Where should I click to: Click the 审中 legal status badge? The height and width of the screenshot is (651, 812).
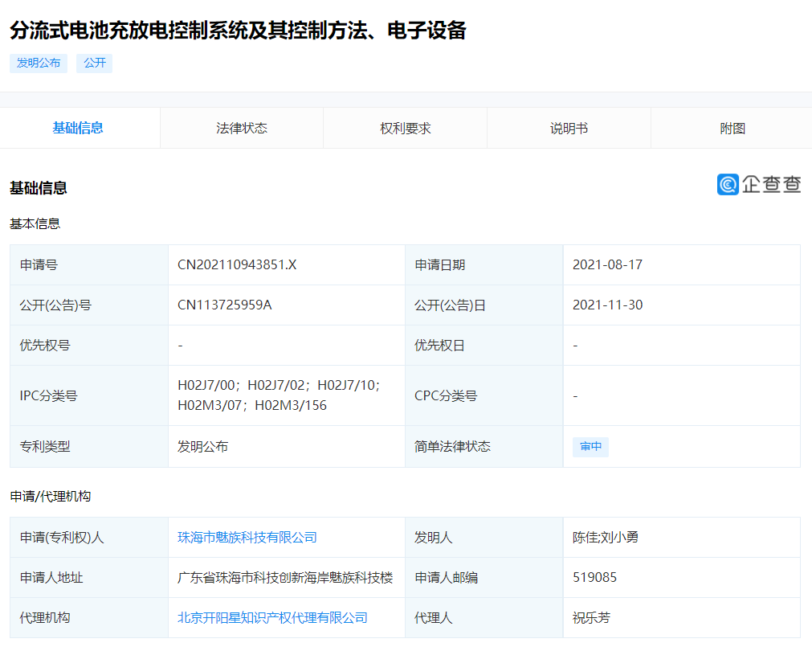point(590,447)
